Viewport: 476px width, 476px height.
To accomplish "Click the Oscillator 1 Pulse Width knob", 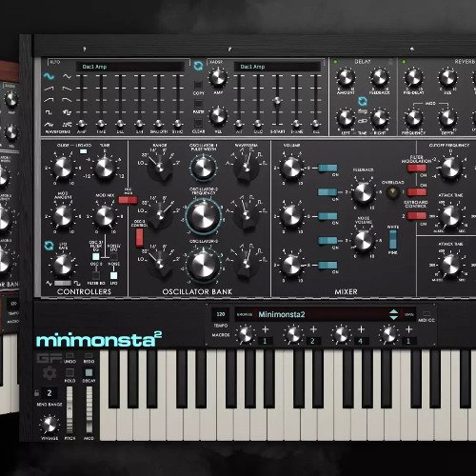I will [x=203, y=168].
